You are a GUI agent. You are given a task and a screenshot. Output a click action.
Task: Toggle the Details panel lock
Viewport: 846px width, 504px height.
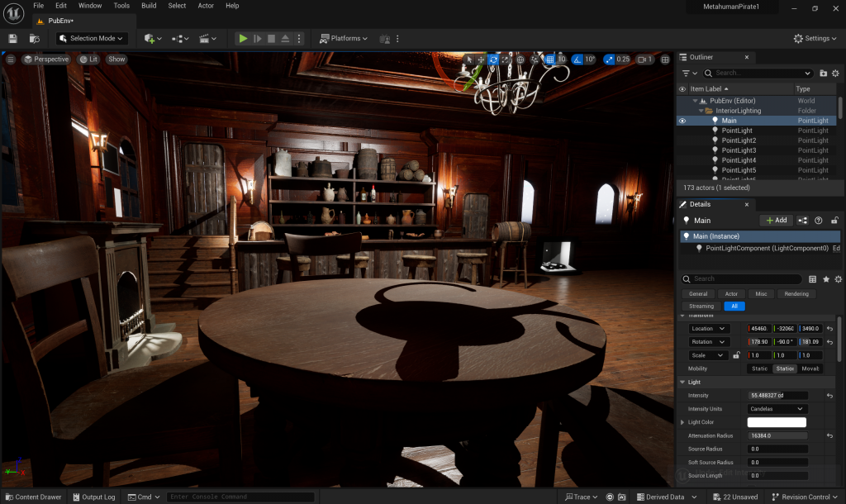click(x=834, y=220)
